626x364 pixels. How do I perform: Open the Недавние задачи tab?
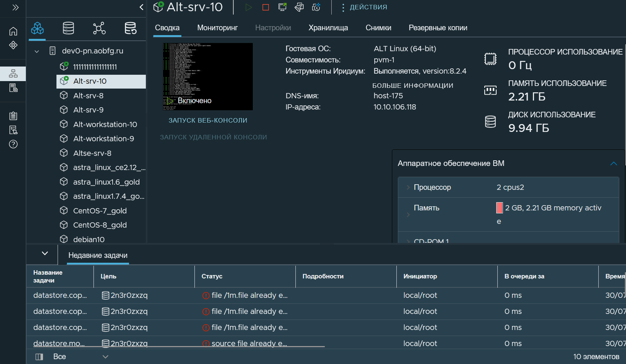(x=98, y=255)
